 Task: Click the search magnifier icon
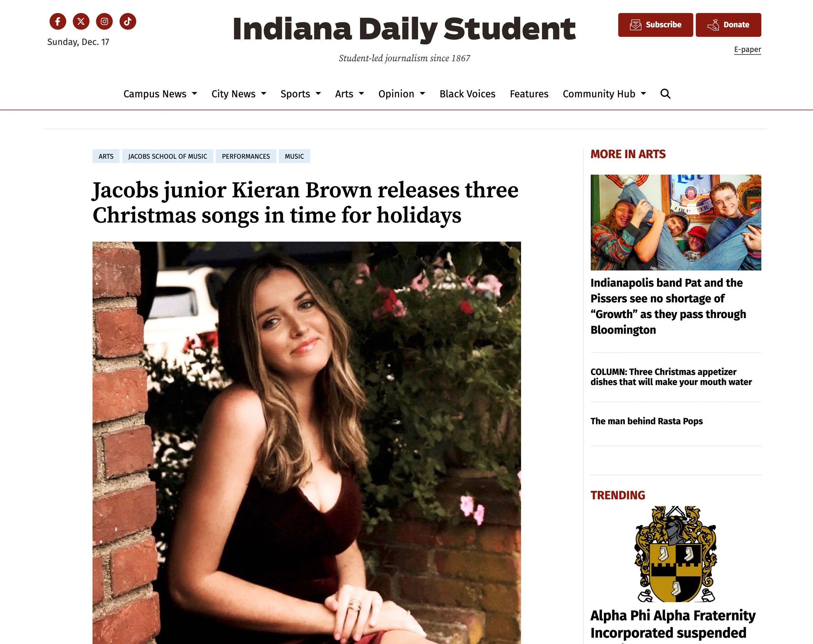point(665,94)
